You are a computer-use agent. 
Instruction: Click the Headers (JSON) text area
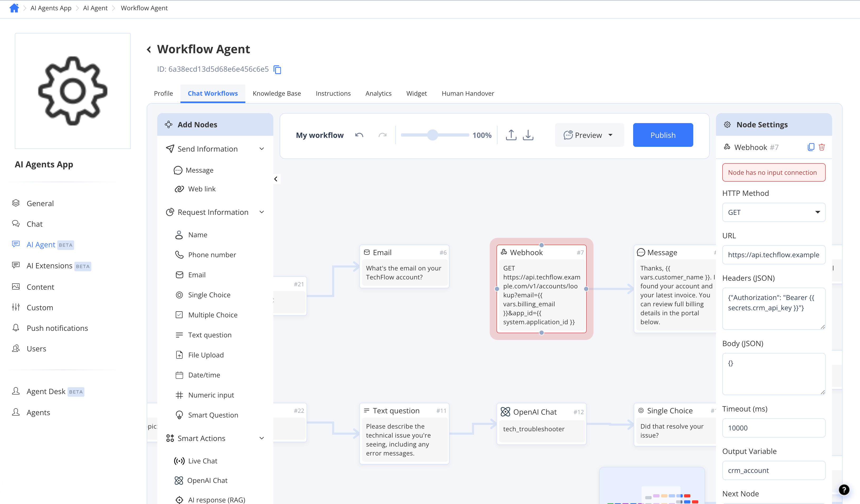click(774, 309)
